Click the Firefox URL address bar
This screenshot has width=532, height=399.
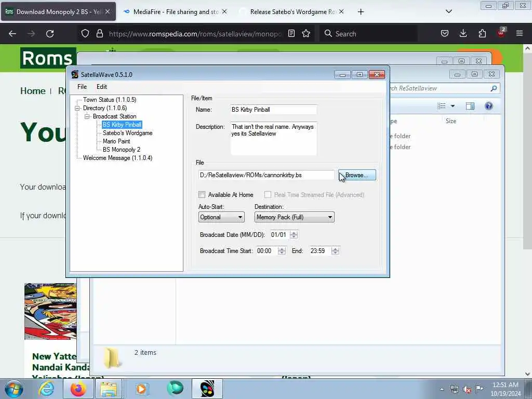pyautogui.click(x=195, y=34)
